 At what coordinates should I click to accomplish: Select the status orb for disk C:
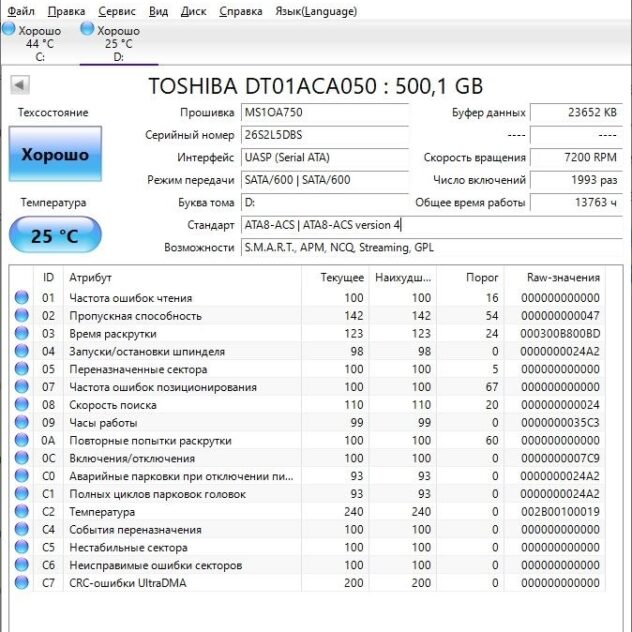click(x=9, y=31)
